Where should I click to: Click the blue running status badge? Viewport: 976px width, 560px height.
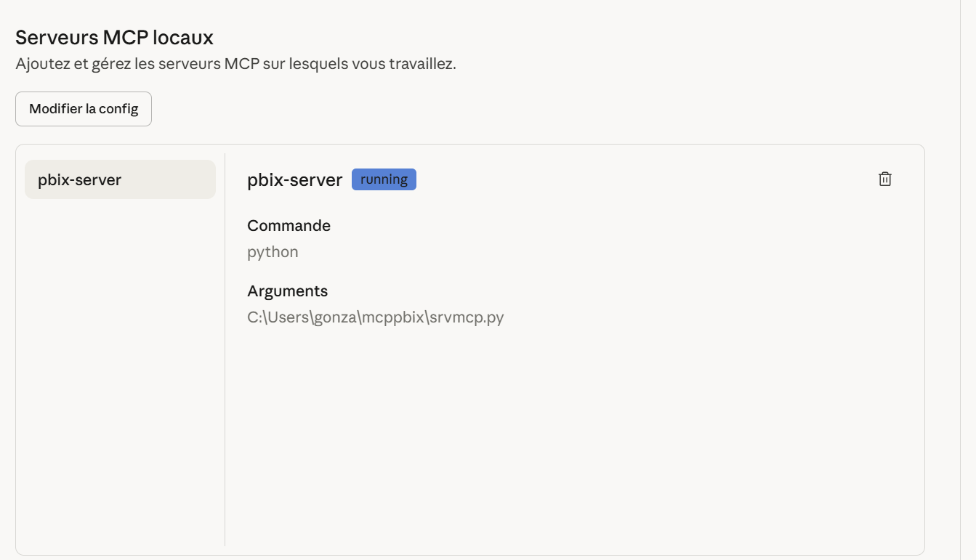tap(384, 179)
